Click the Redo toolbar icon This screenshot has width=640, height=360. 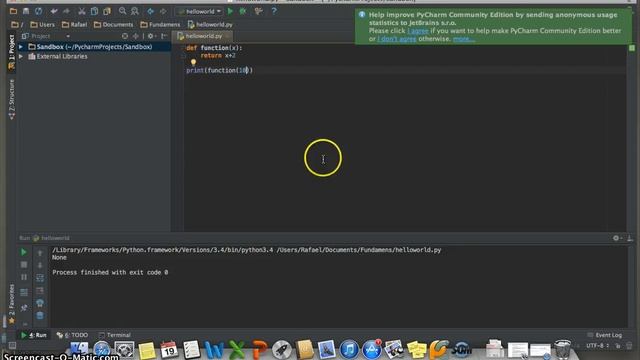tap(66, 11)
